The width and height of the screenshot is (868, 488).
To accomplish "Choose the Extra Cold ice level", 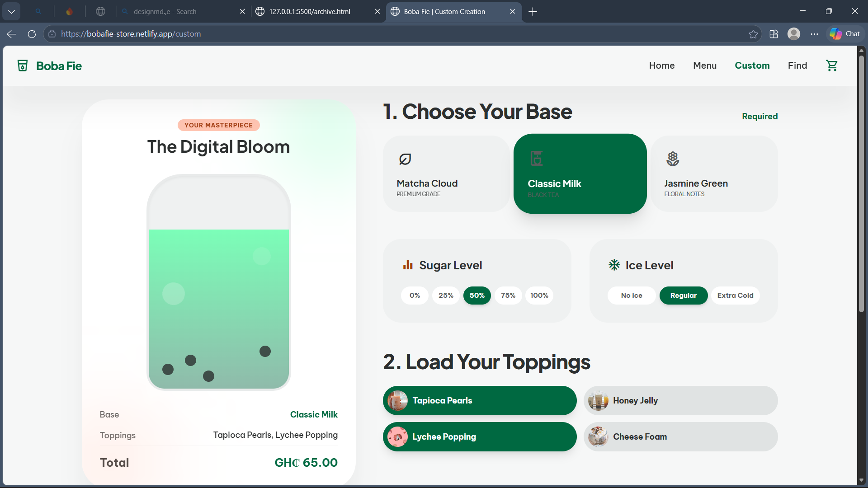I will pyautogui.click(x=735, y=296).
